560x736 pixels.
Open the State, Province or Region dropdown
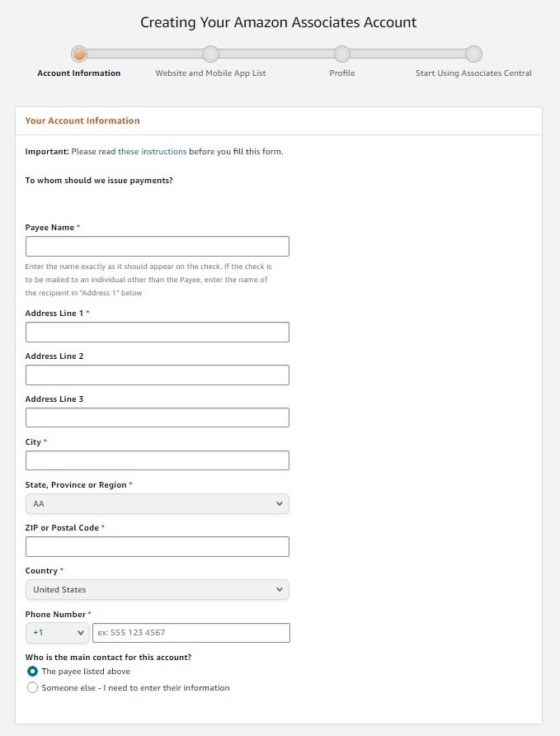(x=158, y=503)
